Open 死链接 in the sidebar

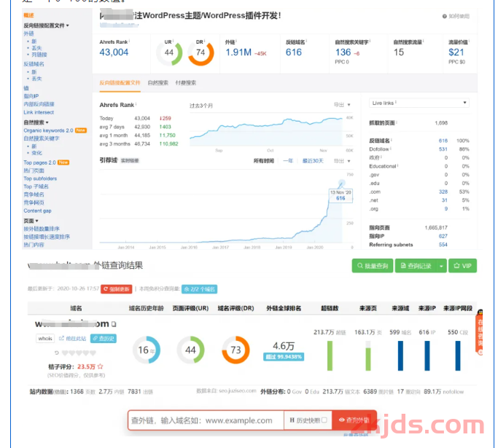[39, 55]
